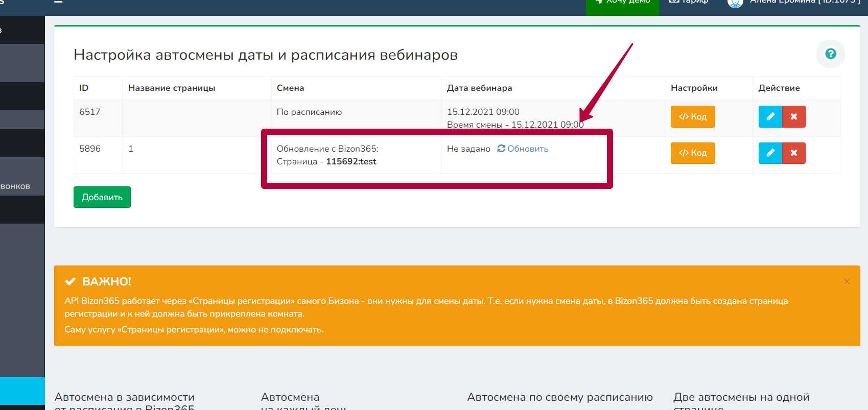Image resolution: width=868 pixels, height=410 pixels.
Task: Open the Тариф menu item
Action: coord(689,3)
